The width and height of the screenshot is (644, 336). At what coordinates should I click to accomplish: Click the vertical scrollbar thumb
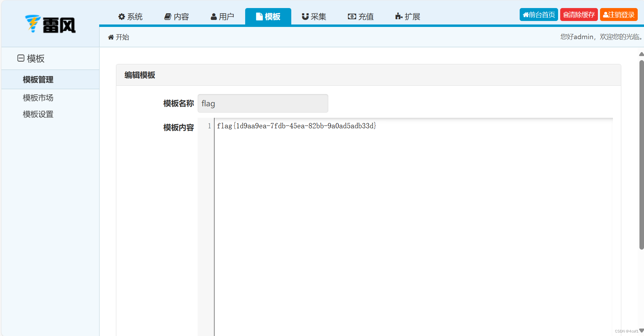point(642,155)
